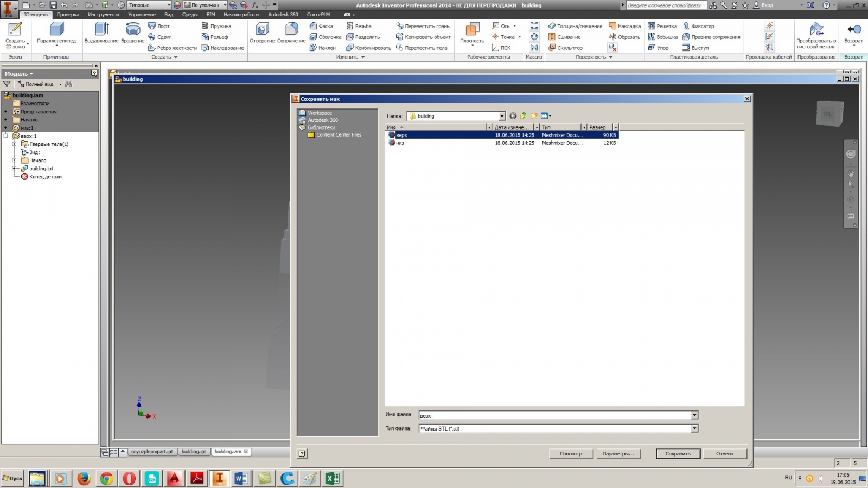Screen dimensions: 868x488
Task: Expand the Создать panel dropdown
Action: [x=164, y=57]
